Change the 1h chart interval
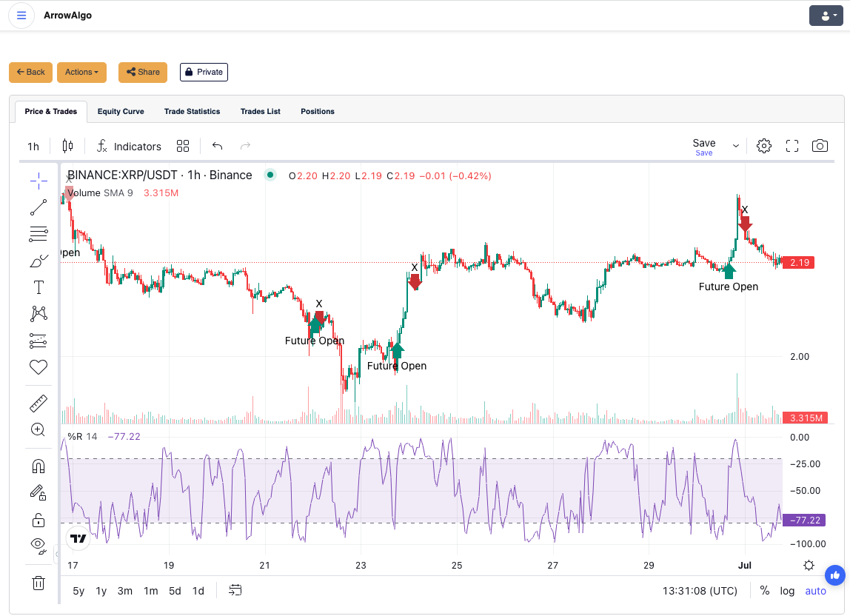 pyautogui.click(x=33, y=147)
